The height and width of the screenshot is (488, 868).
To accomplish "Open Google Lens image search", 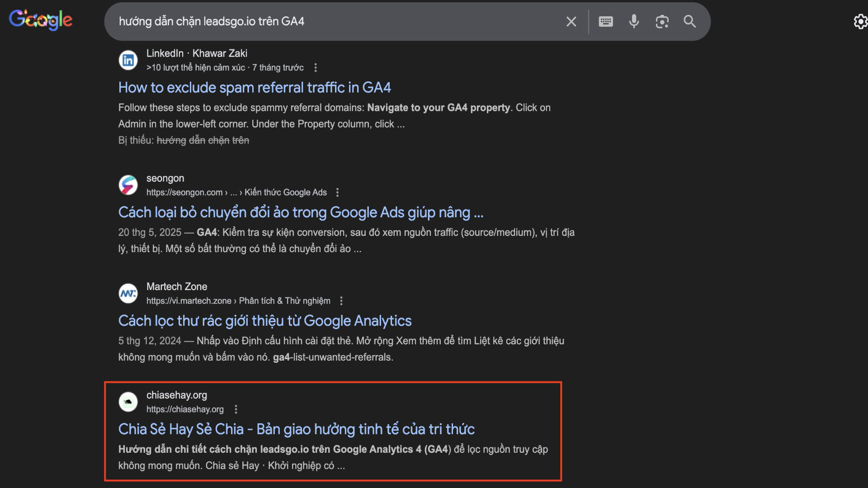I will pyautogui.click(x=662, y=21).
